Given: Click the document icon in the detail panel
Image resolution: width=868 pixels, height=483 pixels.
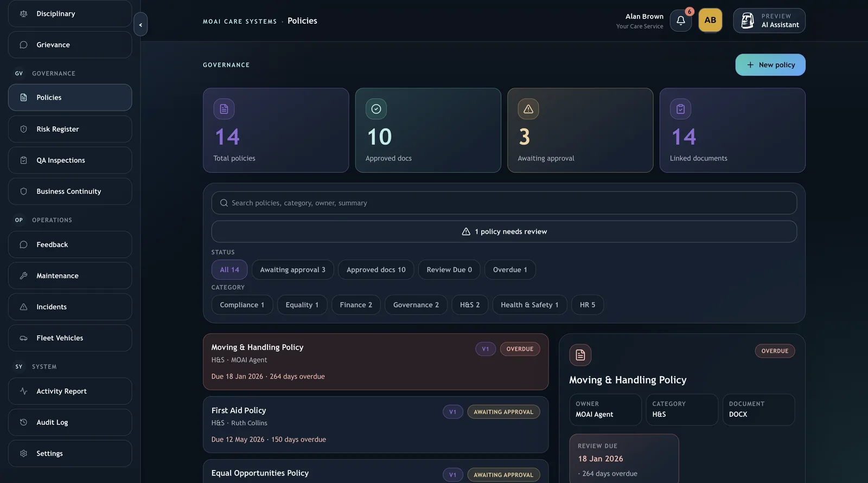Looking at the screenshot, I should pyautogui.click(x=580, y=355).
